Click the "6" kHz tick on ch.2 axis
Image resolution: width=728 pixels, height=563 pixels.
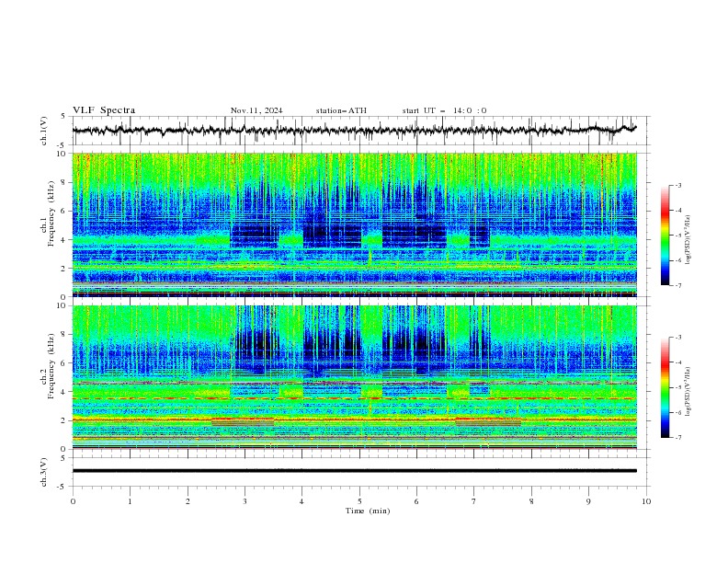64,363
